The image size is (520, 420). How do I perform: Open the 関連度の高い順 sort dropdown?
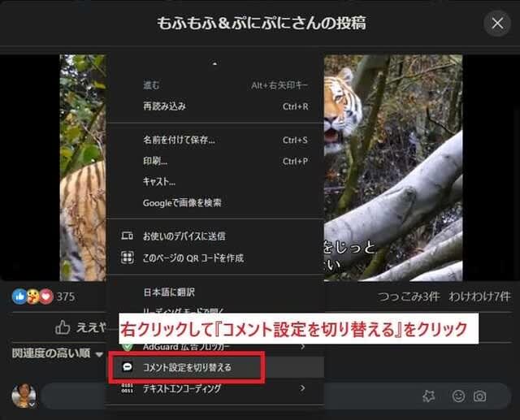pos(58,354)
